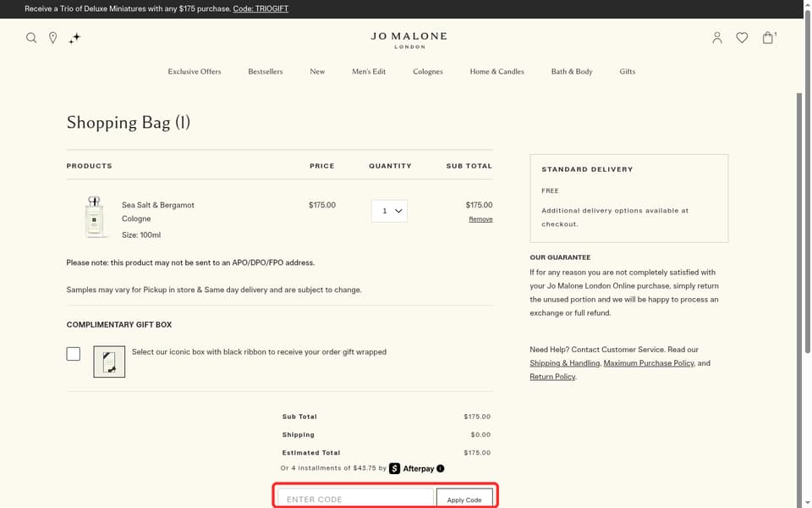This screenshot has height=508, width=812.
Task: Open the account profile icon
Action: [717, 38]
